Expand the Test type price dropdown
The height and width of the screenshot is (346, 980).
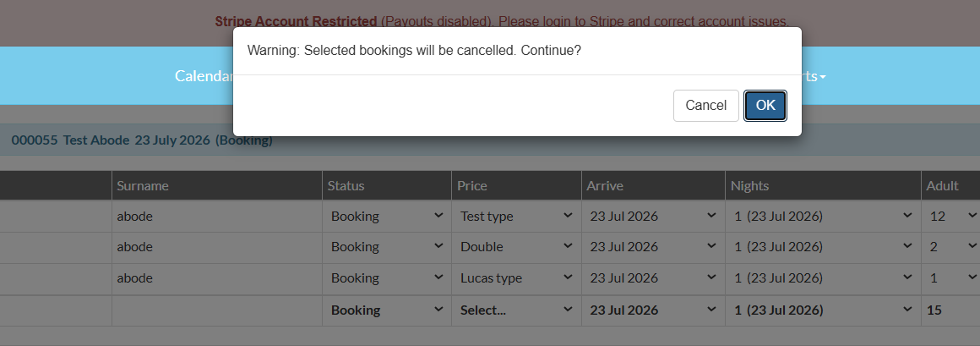pyautogui.click(x=516, y=217)
